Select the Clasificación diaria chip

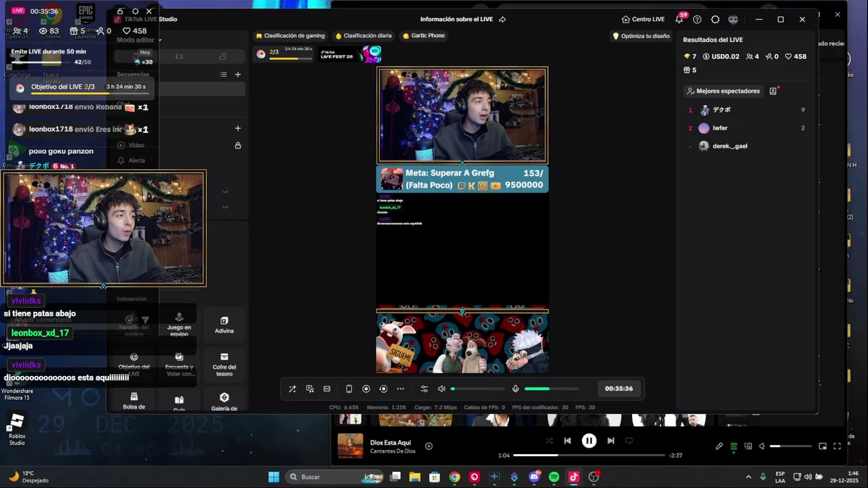[x=363, y=36]
